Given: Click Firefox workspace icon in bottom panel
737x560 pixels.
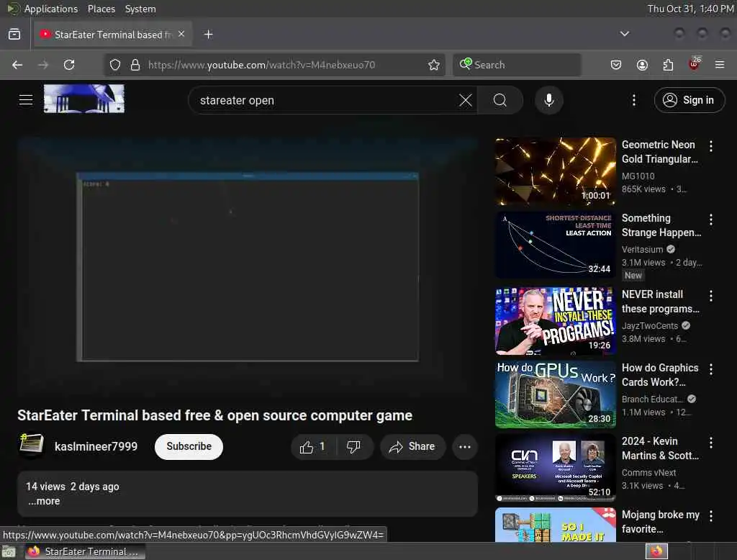Looking at the screenshot, I should pos(656,551).
